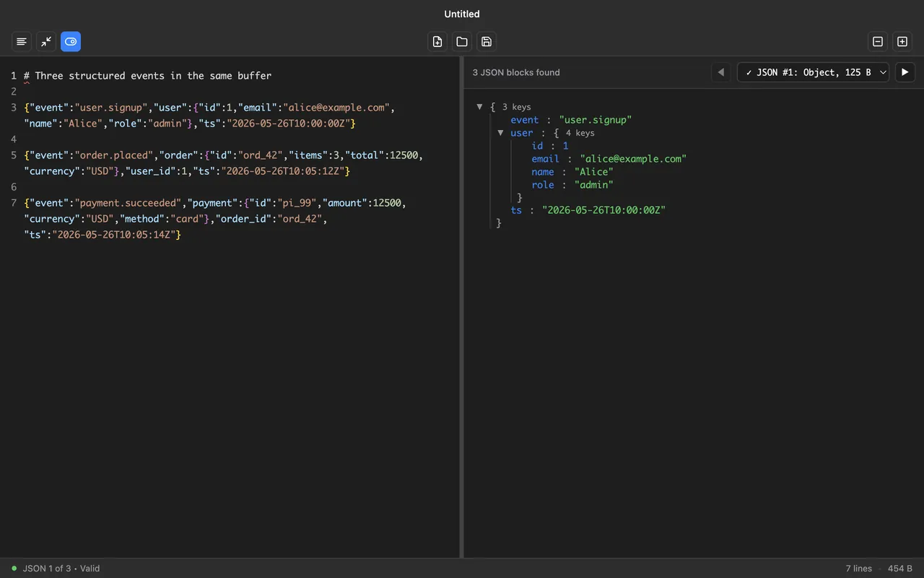Screen dimensions: 924x578
Task: Click the "Alice" value in the tree
Action: pos(593,172)
